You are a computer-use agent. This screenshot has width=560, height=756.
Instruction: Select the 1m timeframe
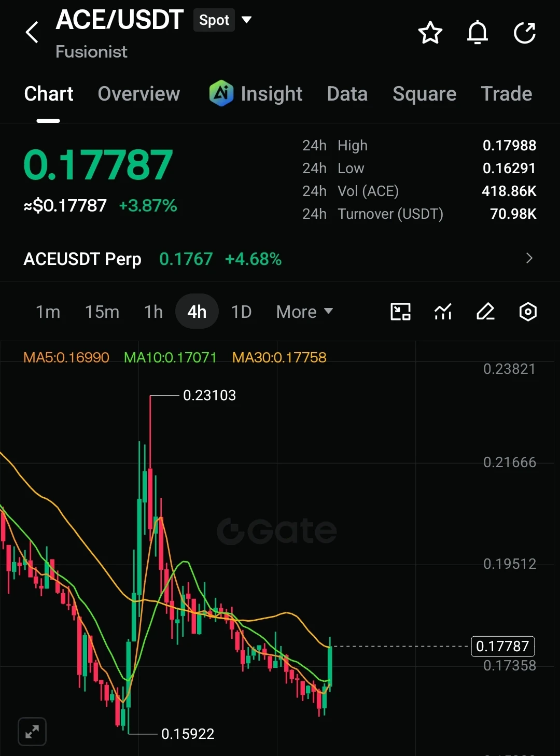coord(48,312)
